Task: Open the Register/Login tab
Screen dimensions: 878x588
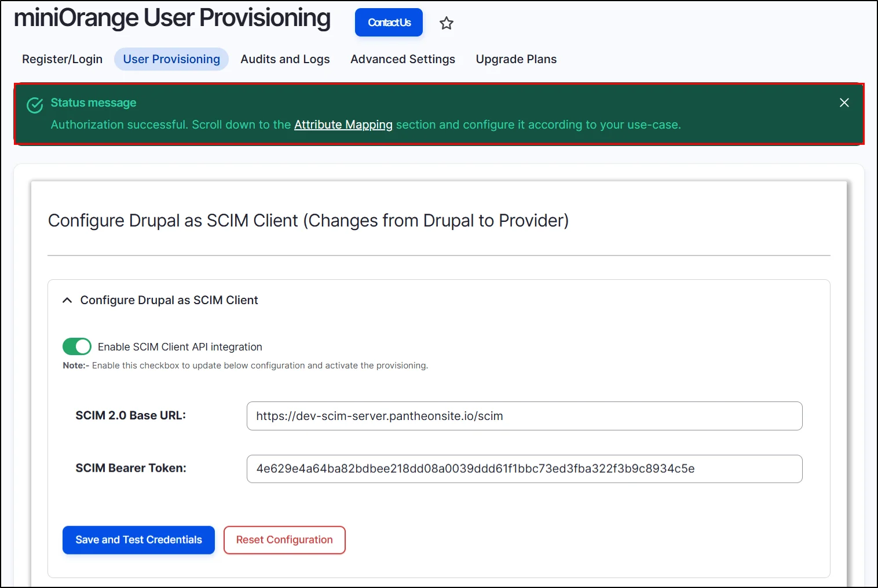Action: coord(62,59)
